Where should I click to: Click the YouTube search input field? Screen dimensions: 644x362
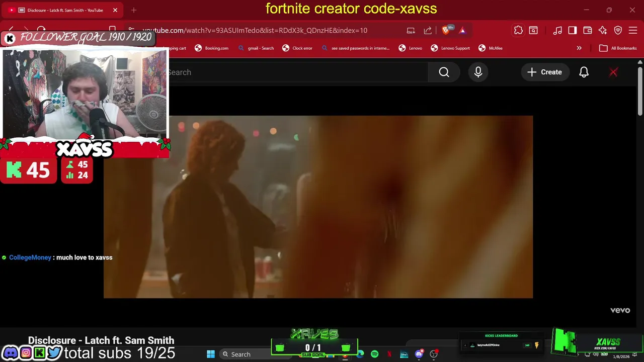pos(298,72)
